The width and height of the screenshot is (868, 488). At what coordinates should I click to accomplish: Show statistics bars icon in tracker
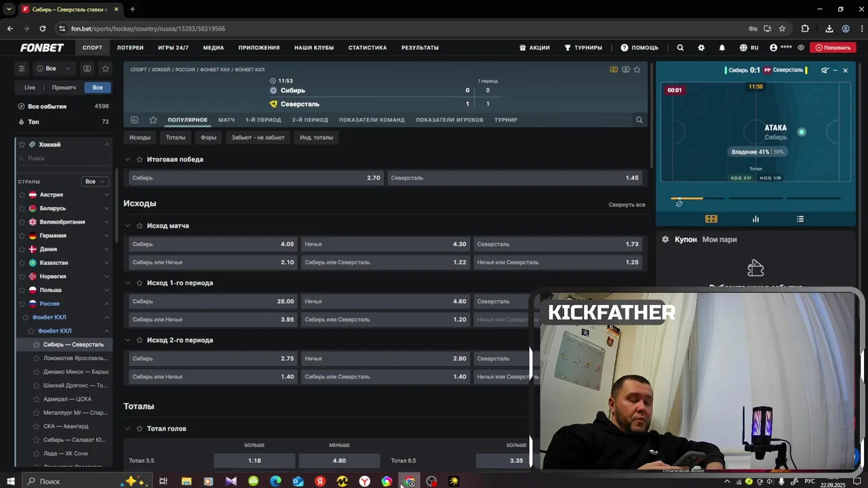point(755,219)
